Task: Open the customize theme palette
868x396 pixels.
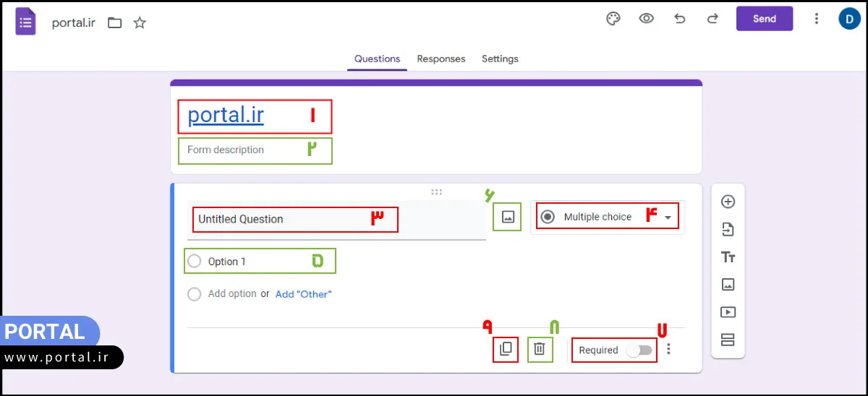Action: pyautogui.click(x=613, y=20)
